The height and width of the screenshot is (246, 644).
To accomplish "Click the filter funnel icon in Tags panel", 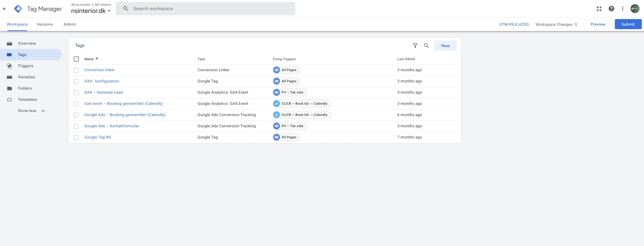I will [x=415, y=45].
